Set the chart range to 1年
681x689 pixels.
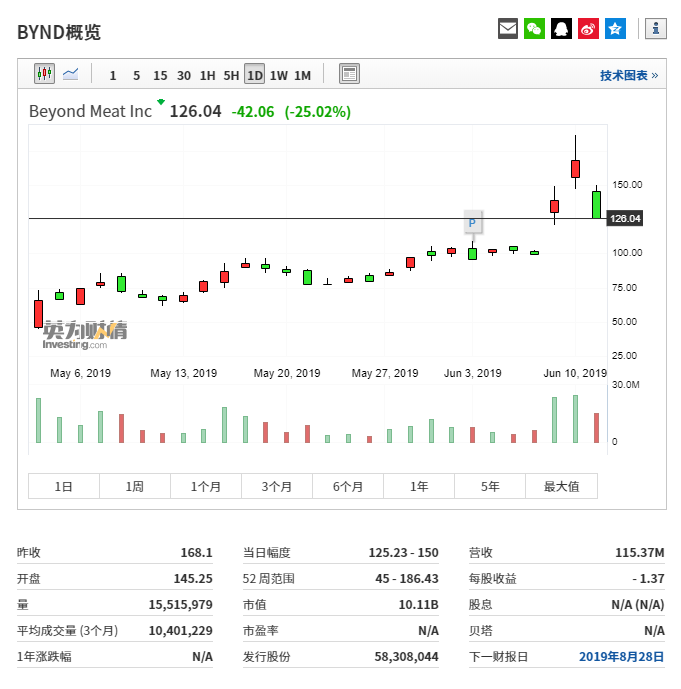tap(419, 486)
